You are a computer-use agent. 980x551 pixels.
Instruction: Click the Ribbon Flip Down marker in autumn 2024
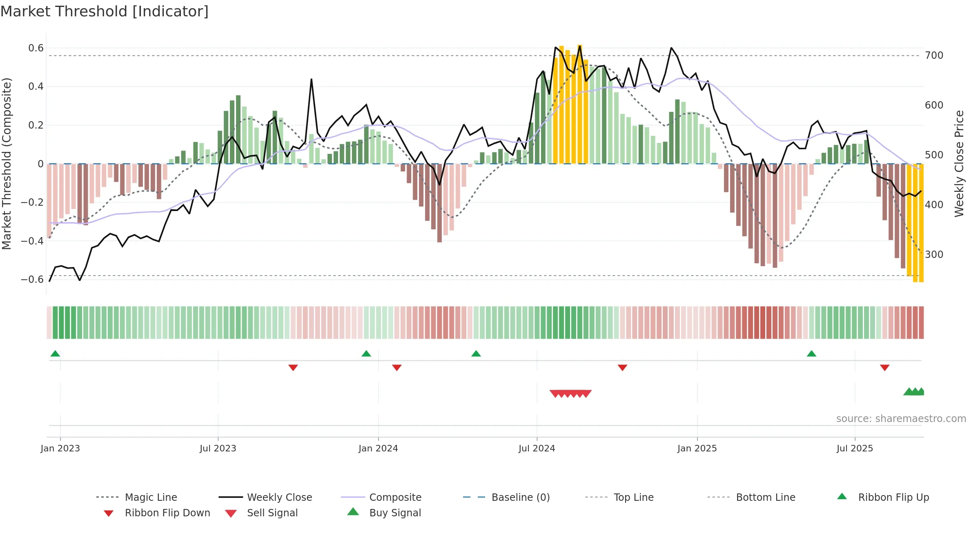(622, 368)
